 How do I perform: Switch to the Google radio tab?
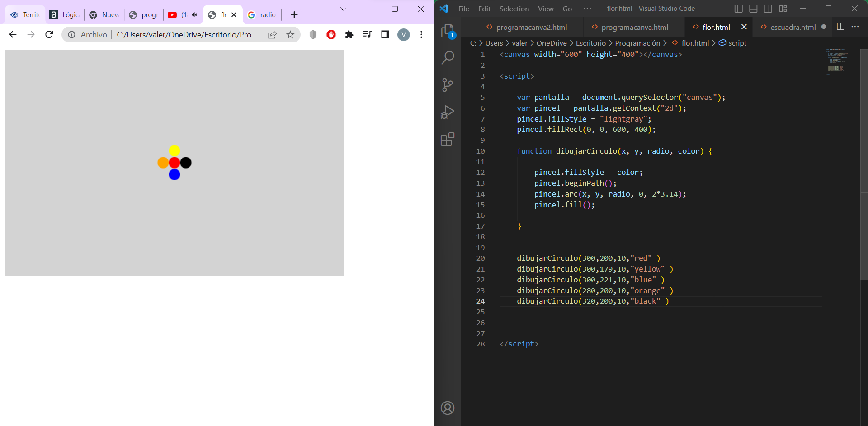262,15
